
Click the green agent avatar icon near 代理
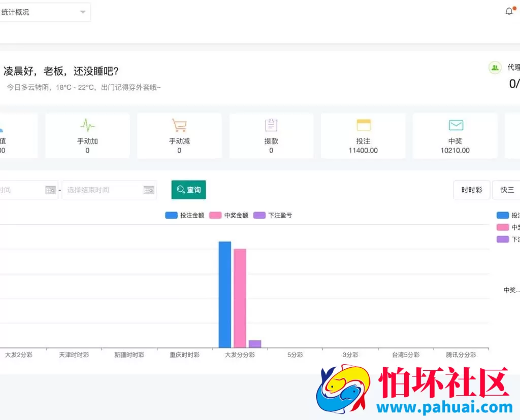pyautogui.click(x=495, y=67)
